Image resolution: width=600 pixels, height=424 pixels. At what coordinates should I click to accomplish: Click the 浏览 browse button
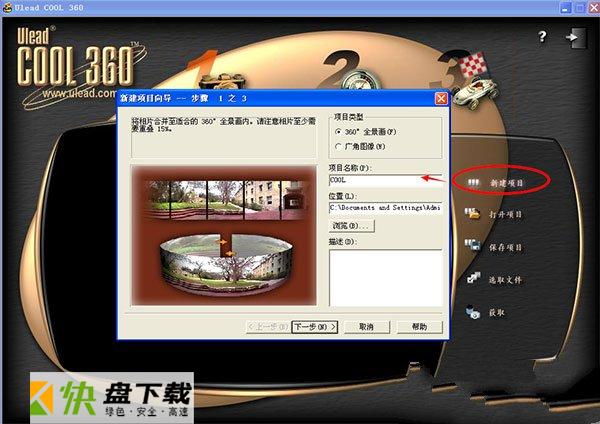point(352,226)
